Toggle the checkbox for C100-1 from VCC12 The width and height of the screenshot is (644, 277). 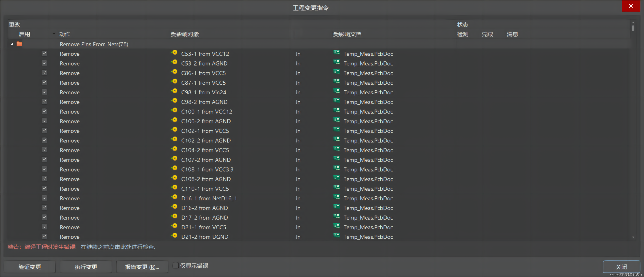(44, 111)
